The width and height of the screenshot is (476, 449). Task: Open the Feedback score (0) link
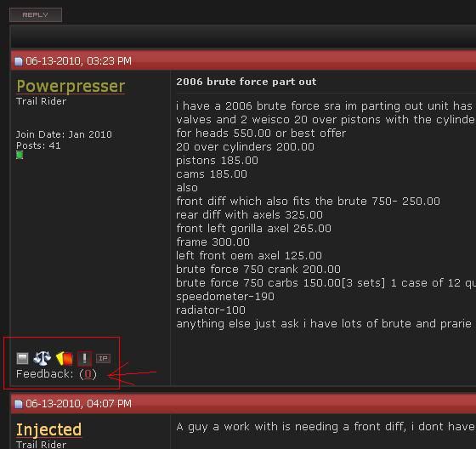point(88,374)
